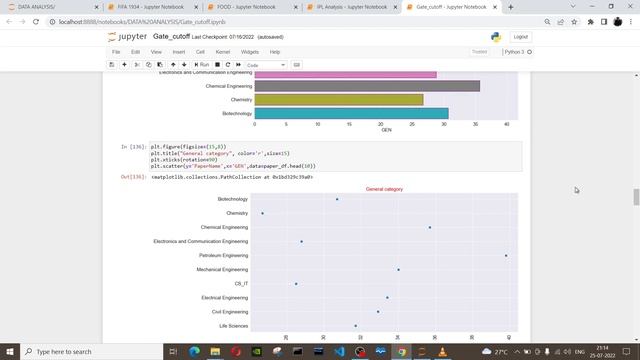Click the Jupyter logo

pyautogui.click(x=127, y=37)
